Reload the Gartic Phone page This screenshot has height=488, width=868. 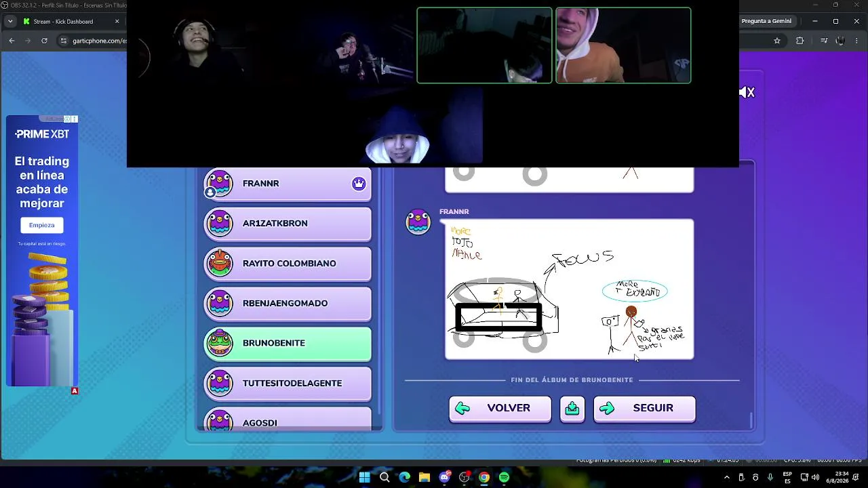click(x=45, y=41)
